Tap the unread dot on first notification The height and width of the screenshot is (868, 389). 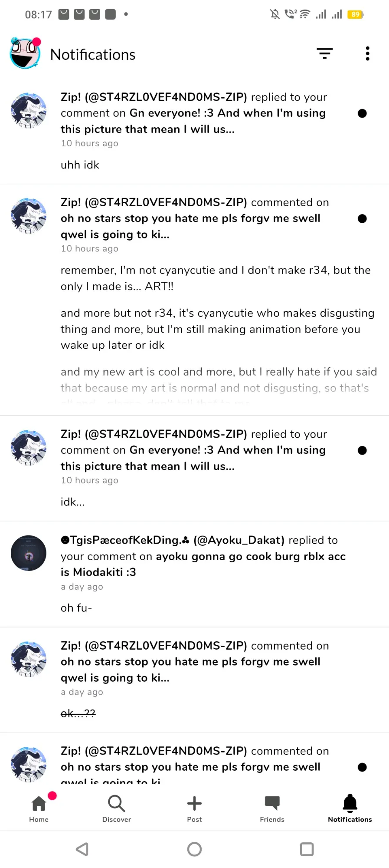(x=362, y=113)
